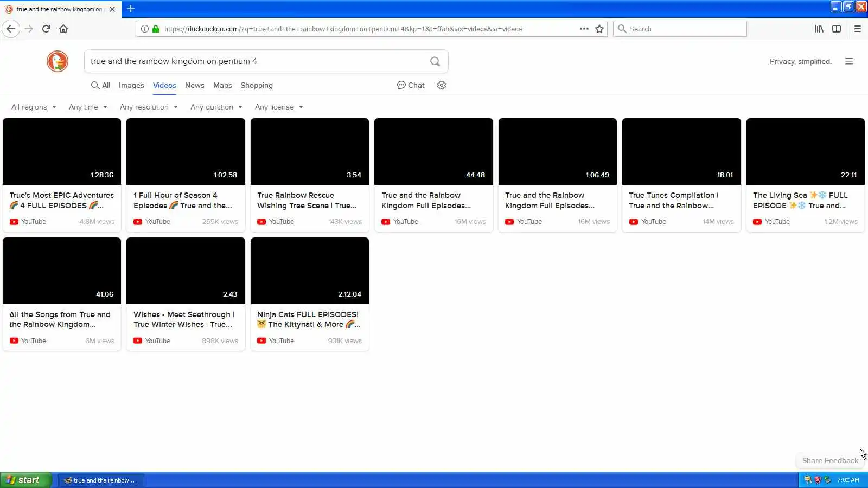
Task: Click the DuckDuckGo logo
Action: pos(58,61)
